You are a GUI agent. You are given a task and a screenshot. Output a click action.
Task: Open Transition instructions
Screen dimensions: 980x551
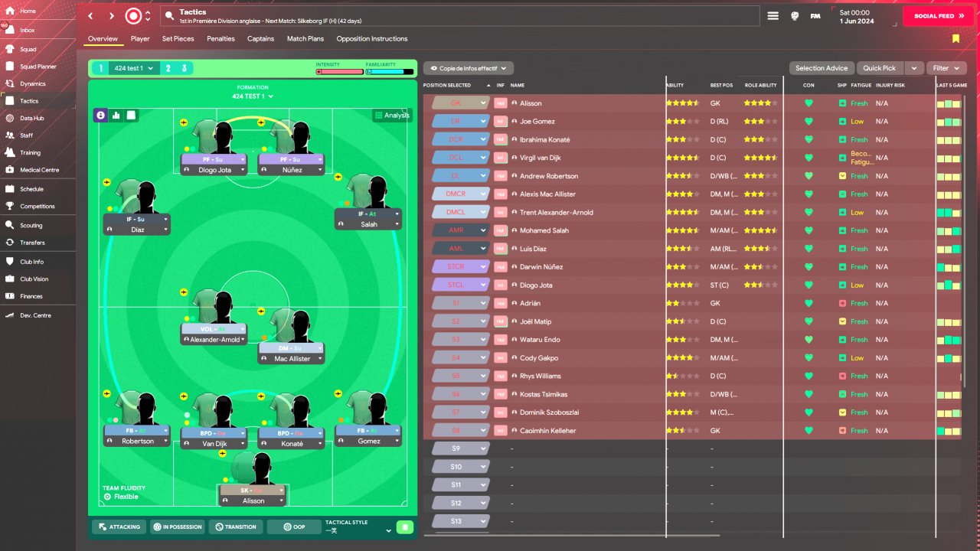(x=236, y=527)
